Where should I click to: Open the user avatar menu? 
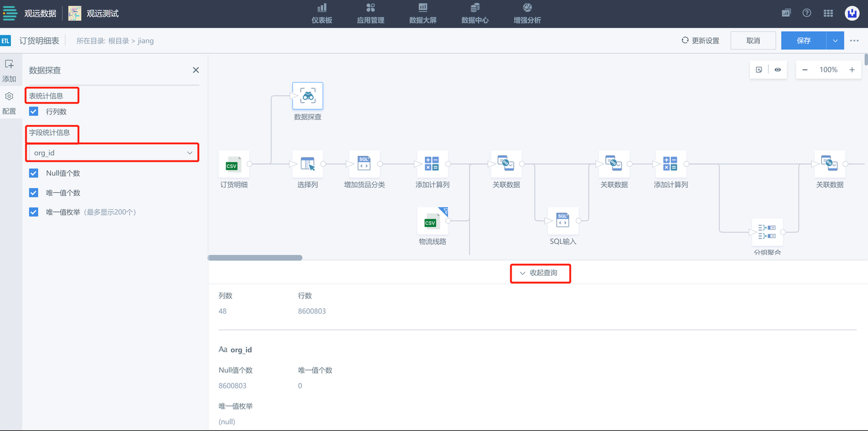(x=852, y=13)
